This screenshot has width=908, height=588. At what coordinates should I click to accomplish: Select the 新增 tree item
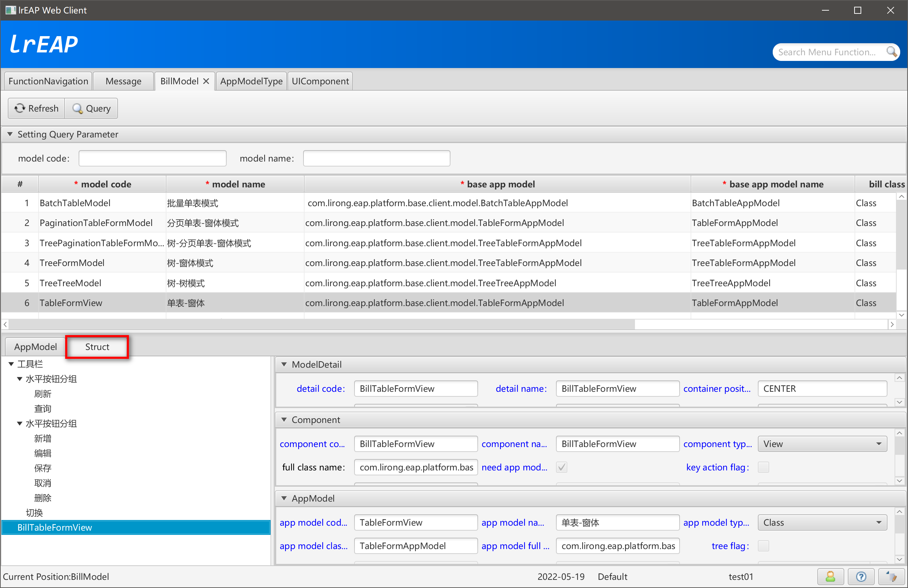[x=43, y=438]
